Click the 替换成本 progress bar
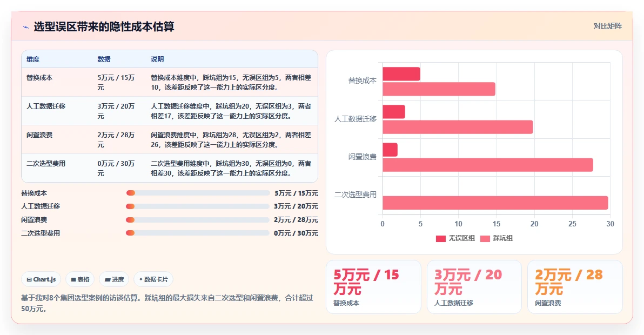 pos(198,193)
